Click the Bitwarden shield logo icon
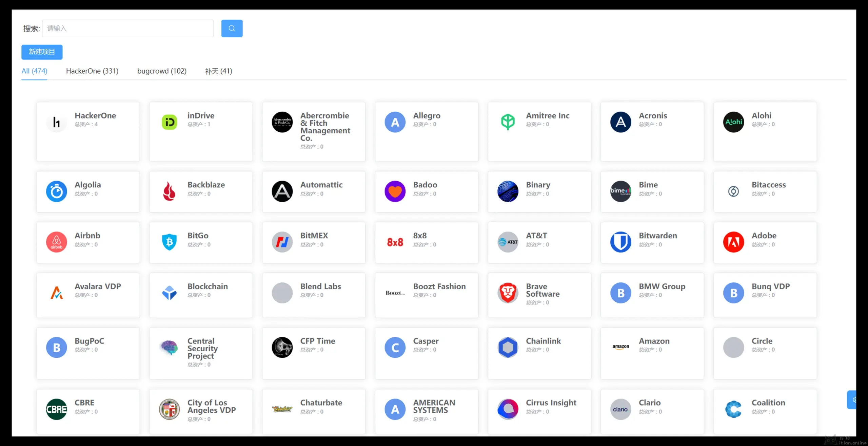The height and width of the screenshot is (446, 868). (620, 242)
